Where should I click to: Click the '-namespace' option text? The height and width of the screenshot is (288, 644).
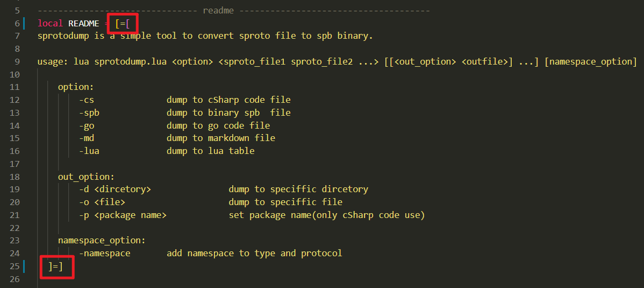[105, 253]
